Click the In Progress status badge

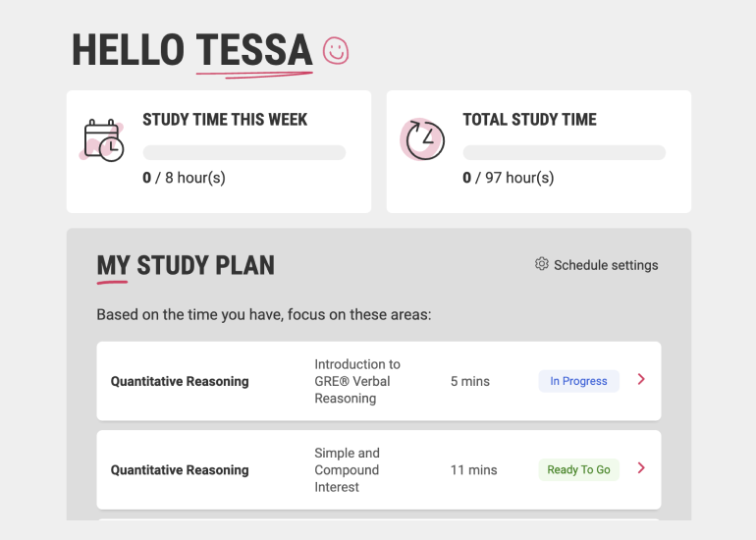coord(578,381)
